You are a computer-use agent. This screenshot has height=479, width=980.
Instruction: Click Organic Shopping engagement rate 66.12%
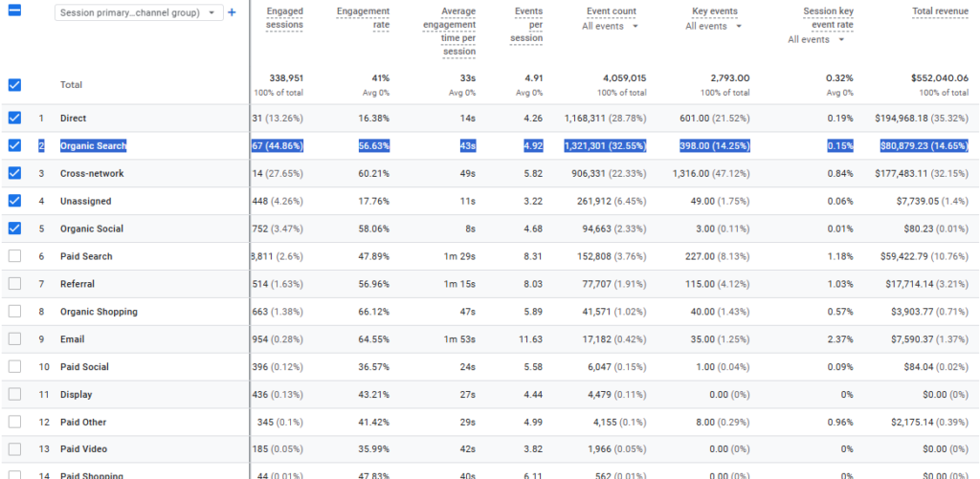click(374, 312)
